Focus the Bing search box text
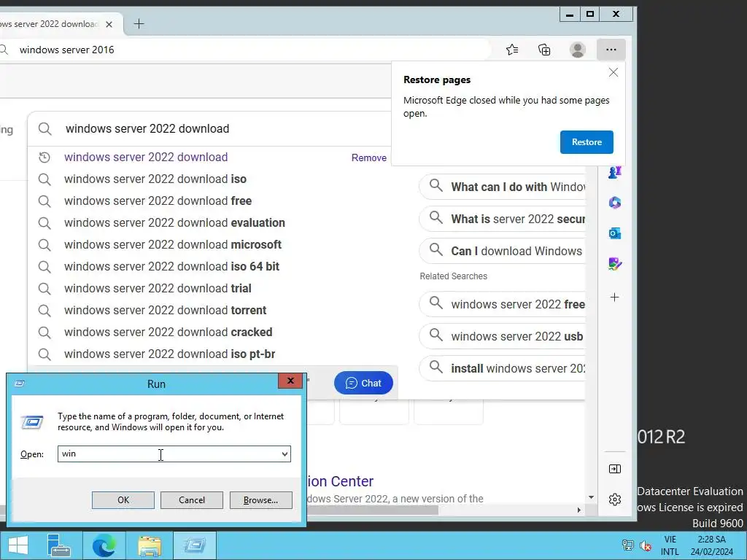The width and height of the screenshot is (747, 560). tap(147, 128)
